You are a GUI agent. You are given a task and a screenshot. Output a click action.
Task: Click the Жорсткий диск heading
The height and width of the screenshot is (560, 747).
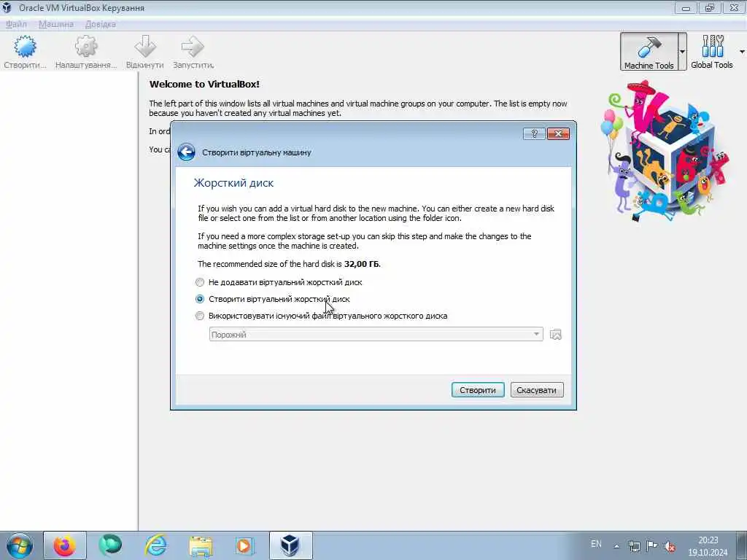point(233,183)
